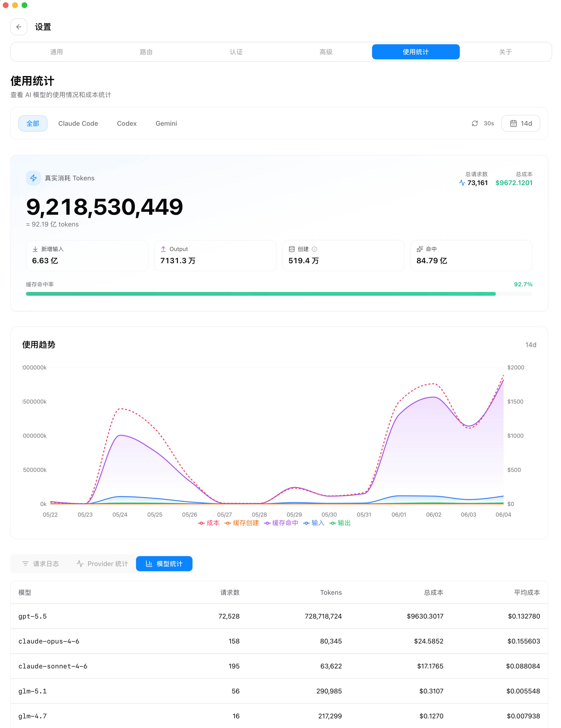The height and width of the screenshot is (728, 561).
Task: Click the claude-sonnet-4-6 model row
Action: pos(279,666)
